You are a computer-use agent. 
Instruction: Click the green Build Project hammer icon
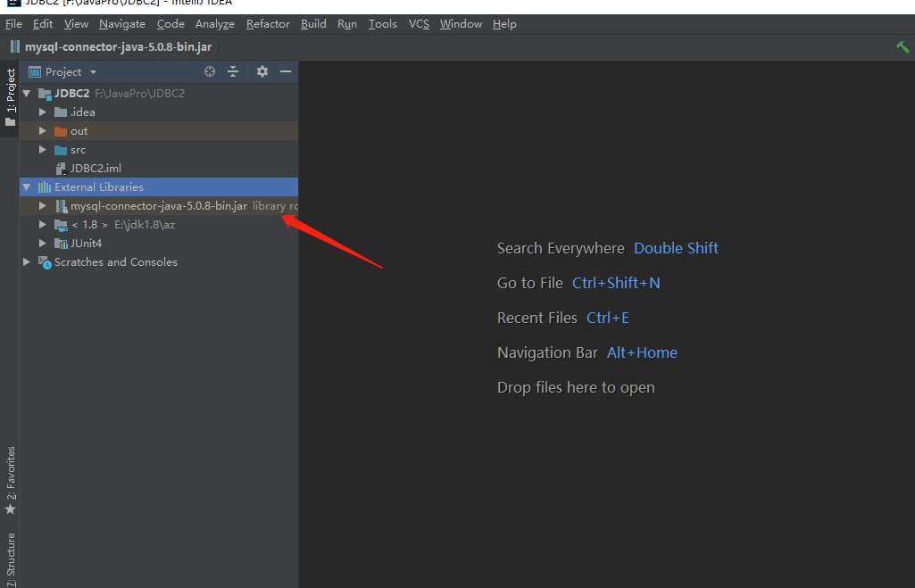coord(903,46)
